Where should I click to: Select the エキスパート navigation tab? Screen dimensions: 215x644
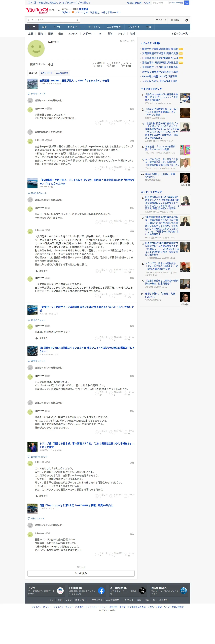pyautogui.click(x=74, y=27)
